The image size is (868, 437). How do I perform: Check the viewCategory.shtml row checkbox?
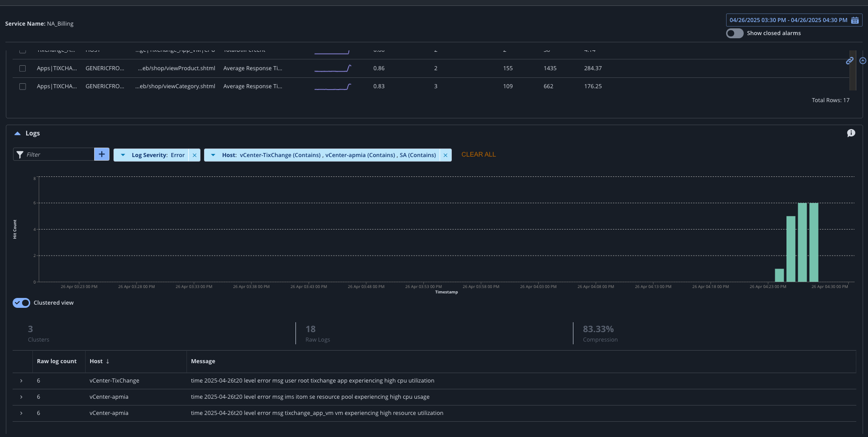click(x=23, y=86)
